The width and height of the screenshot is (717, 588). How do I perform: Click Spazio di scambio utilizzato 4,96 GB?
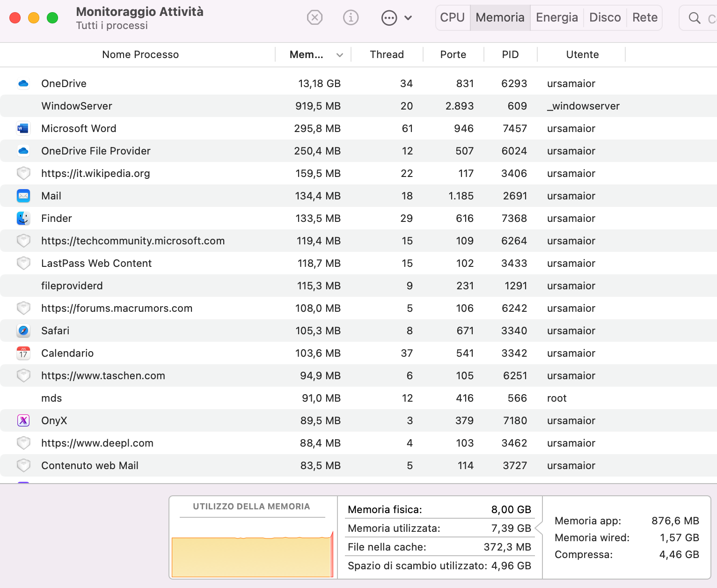[439, 566]
